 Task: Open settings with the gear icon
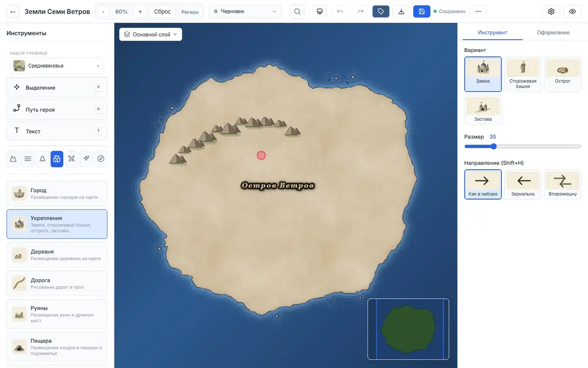click(x=551, y=11)
